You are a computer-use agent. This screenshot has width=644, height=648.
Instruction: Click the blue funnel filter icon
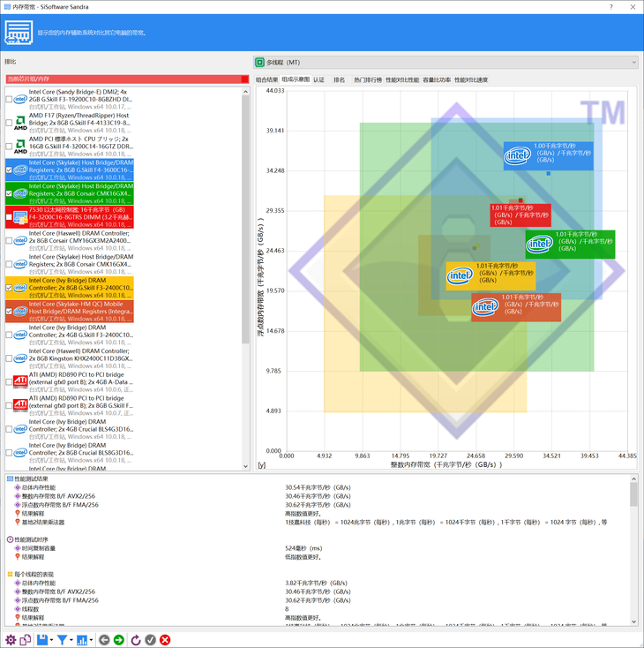62,640
